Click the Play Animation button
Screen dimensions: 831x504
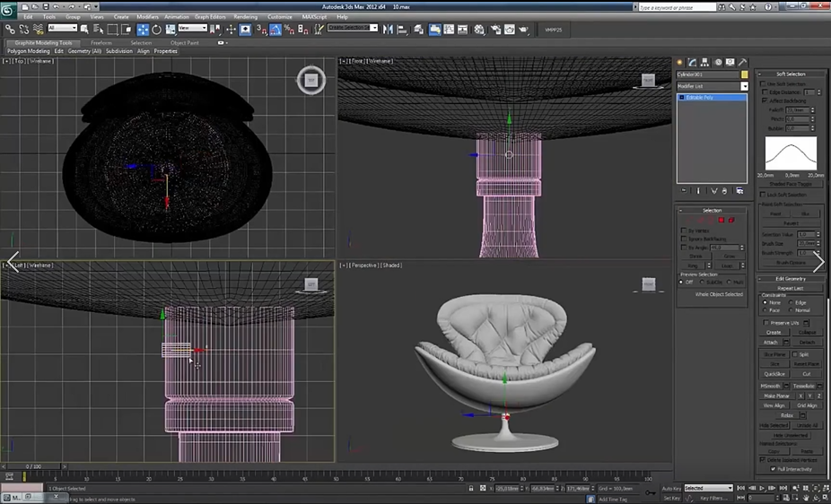(x=762, y=488)
